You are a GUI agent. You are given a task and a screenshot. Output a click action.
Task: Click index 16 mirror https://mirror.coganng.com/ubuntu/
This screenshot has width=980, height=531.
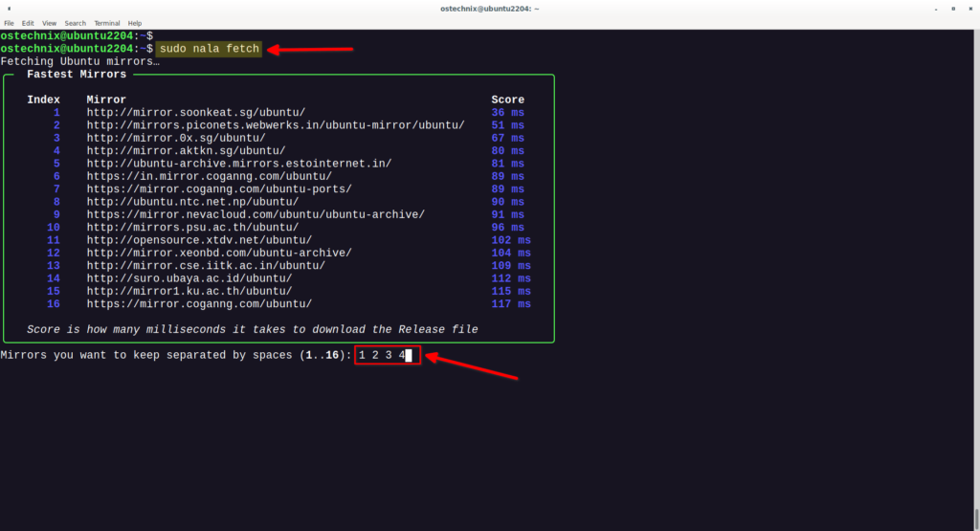coord(199,304)
